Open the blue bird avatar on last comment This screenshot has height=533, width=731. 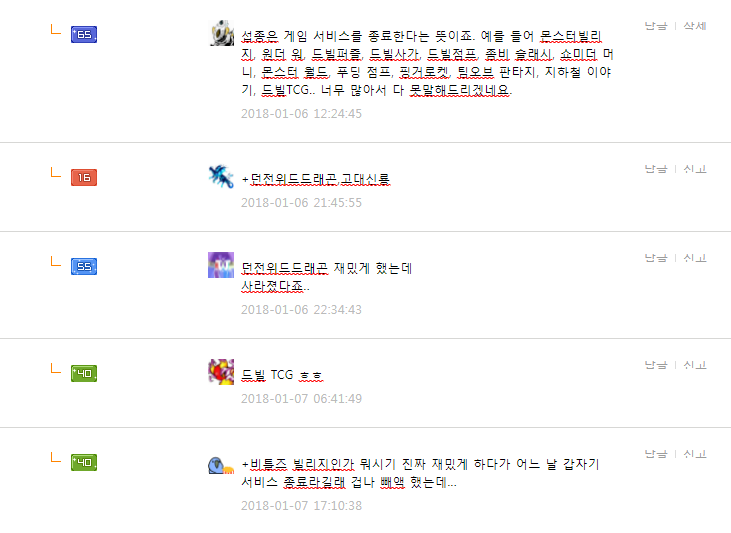(221, 465)
